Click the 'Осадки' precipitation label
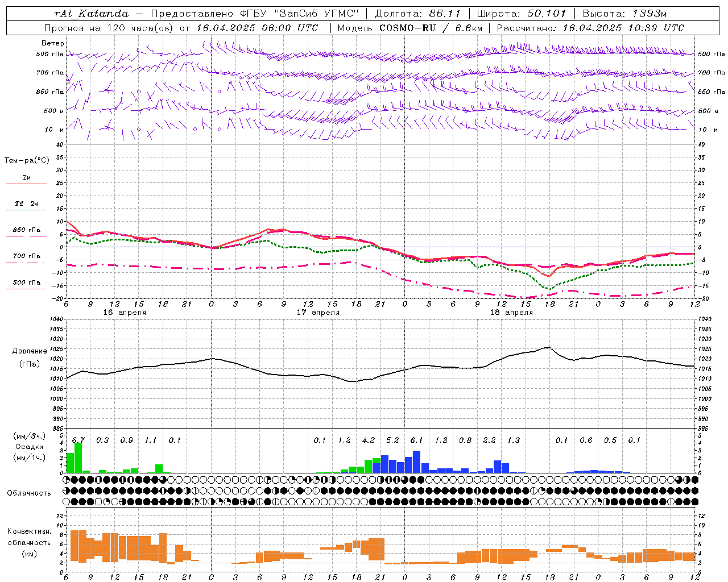Screen dimensions: 728x582 click(x=30, y=447)
